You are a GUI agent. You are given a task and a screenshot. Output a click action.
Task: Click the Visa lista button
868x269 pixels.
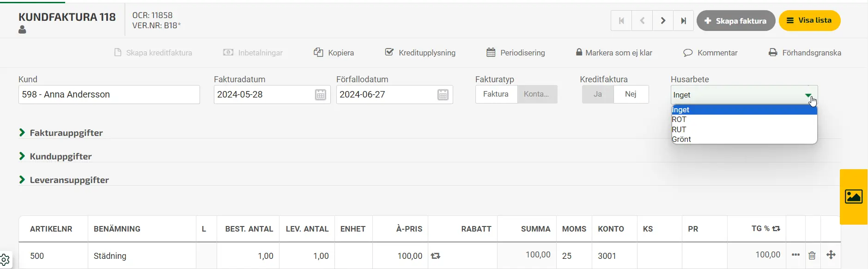(809, 21)
